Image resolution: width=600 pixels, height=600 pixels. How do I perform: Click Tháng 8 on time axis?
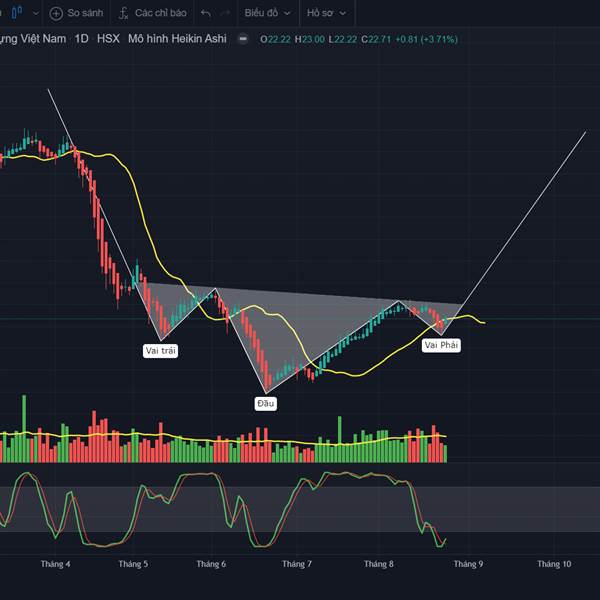pyautogui.click(x=379, y=564)
